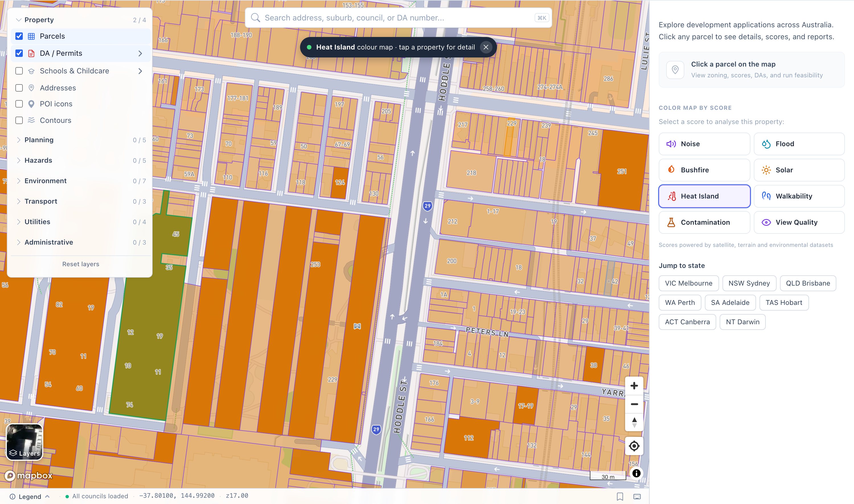
Task: Uncheck the Parcels layer checkbox
Action: pyautogui.click(x=19, y=36)
